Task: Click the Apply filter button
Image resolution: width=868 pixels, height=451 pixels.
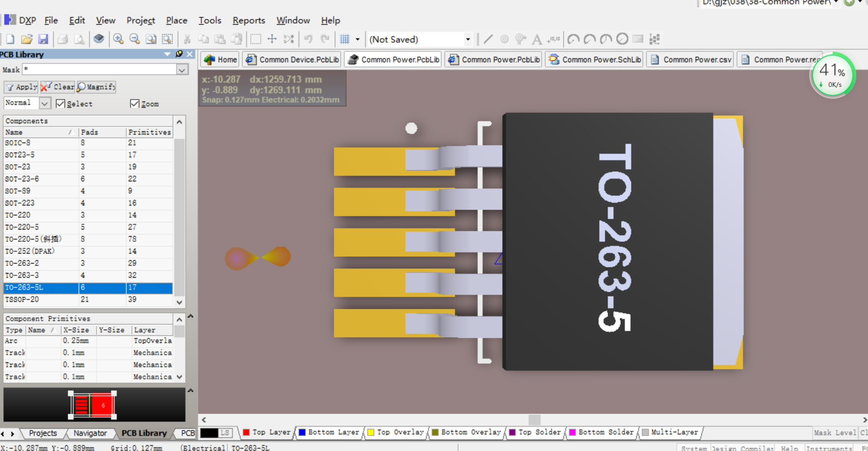Action: coord(21,87)
